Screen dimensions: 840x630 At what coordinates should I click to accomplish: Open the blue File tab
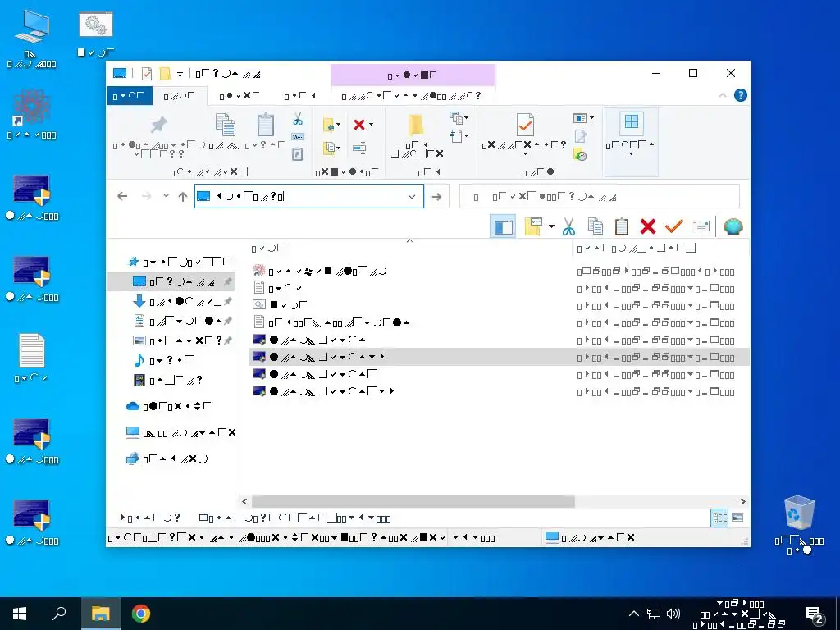129,96
